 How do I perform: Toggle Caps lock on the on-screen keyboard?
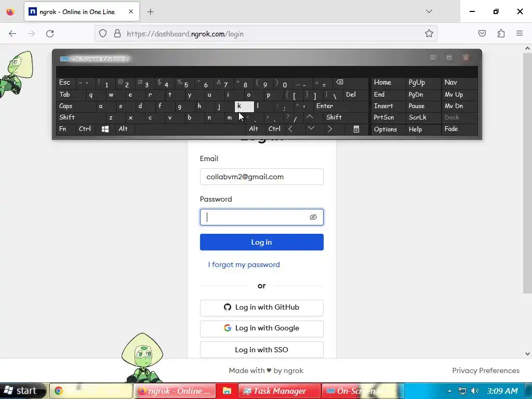click(75, 106)
